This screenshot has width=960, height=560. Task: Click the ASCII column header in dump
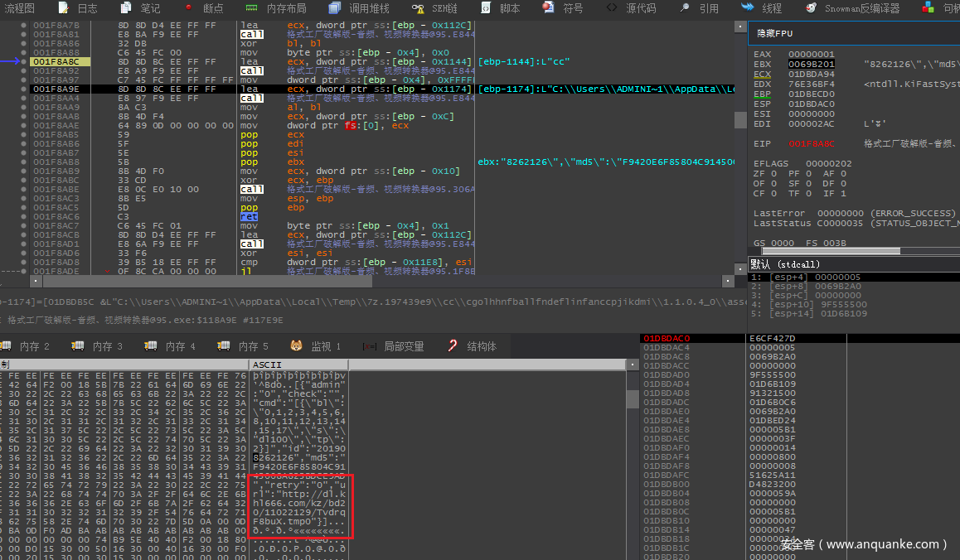tap(298, 364)
